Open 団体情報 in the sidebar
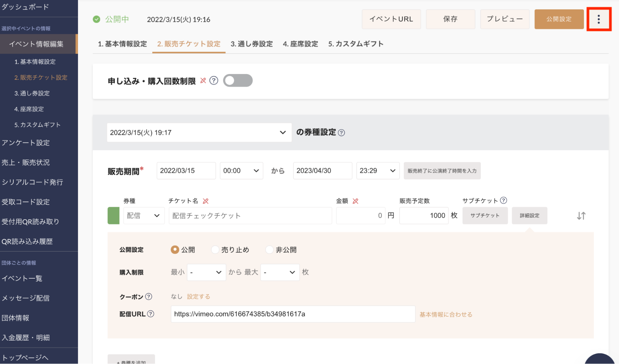 (x=15, y=318)
